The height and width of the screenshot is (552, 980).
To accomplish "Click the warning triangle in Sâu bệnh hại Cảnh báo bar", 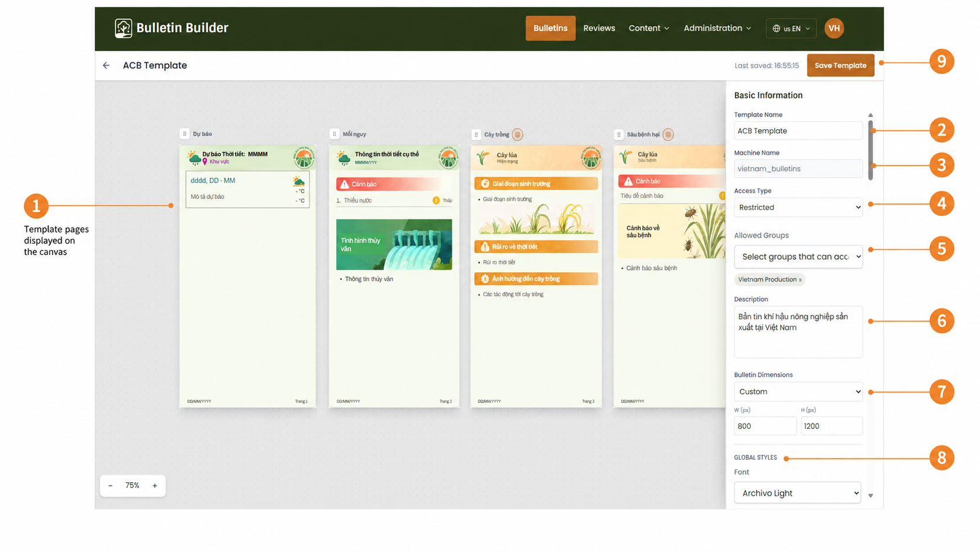I will [x=628, y=181].
